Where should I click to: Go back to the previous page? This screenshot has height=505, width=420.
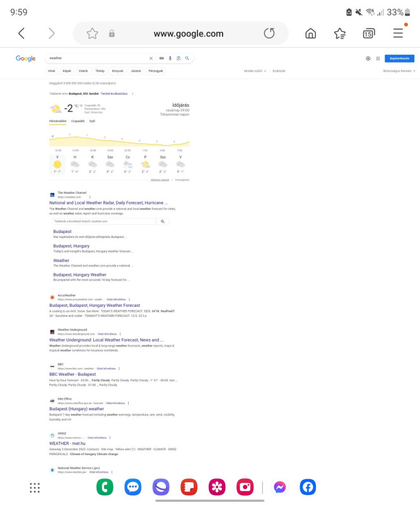(x=21, y=33)
